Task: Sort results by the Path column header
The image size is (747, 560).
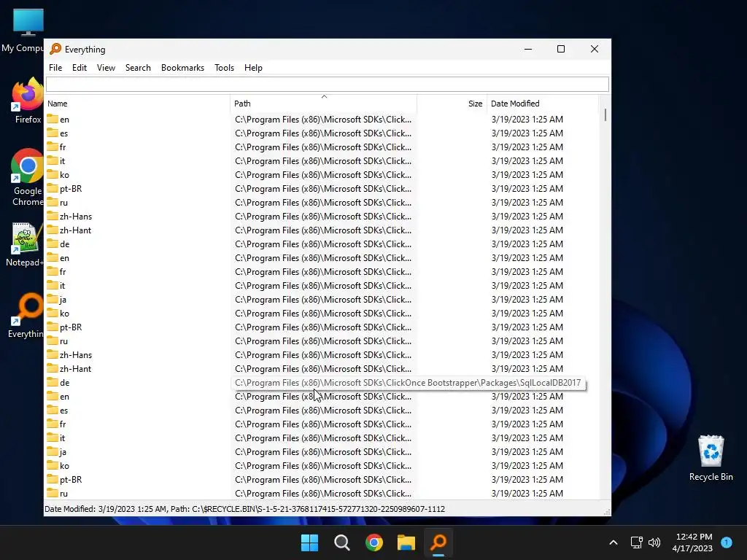Action: 323,104
